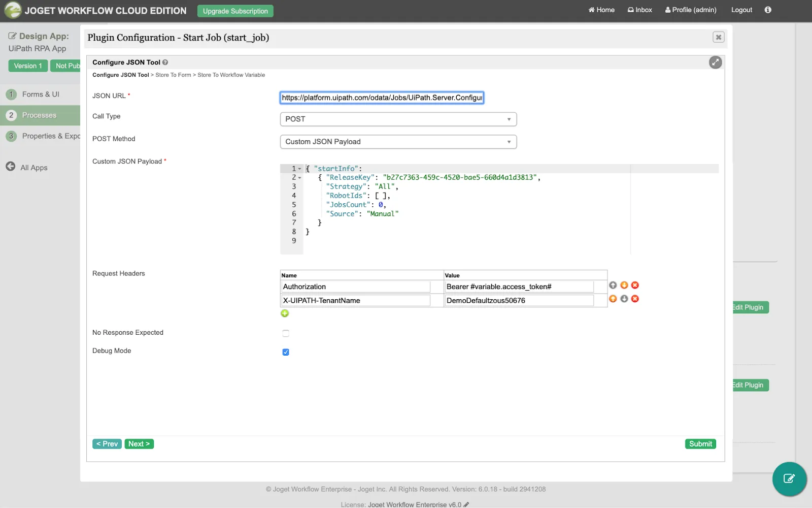
Task: Delete the X-UIPATH-TenantName header row
Action: tap(635, 299)
